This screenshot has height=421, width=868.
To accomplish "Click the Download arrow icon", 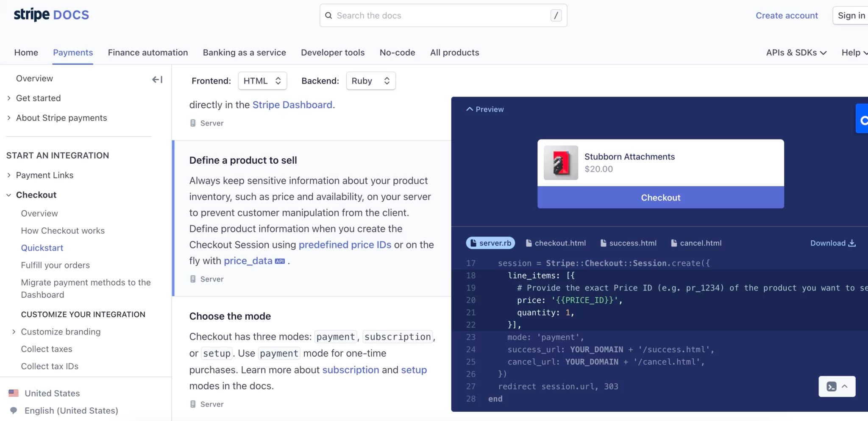I will (x=852, y=243).
